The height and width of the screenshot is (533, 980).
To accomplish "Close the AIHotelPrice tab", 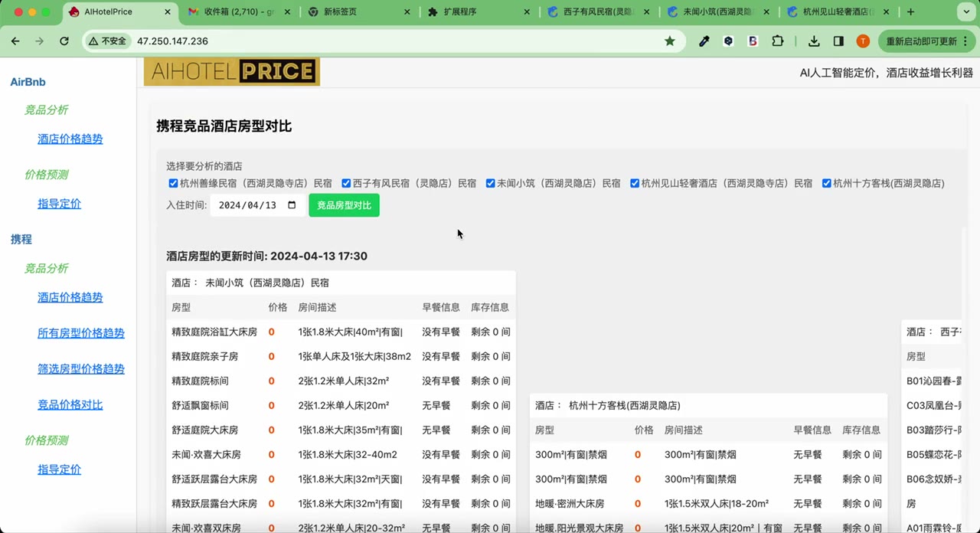I will 168,12.
